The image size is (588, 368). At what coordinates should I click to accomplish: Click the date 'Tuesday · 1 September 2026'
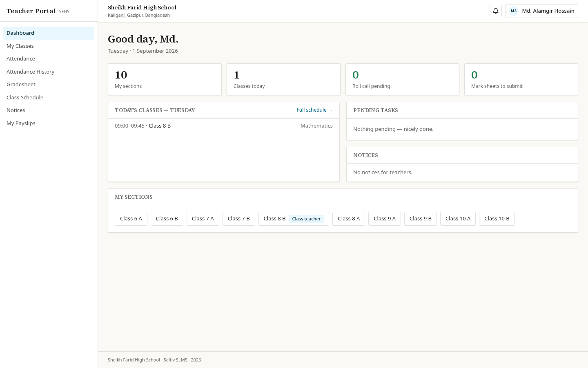(143, 51)
